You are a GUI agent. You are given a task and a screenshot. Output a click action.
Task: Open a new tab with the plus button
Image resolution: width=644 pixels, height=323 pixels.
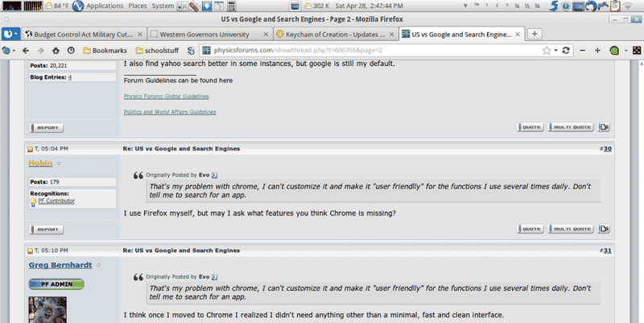pyautogui.click(x=535, y=34)
